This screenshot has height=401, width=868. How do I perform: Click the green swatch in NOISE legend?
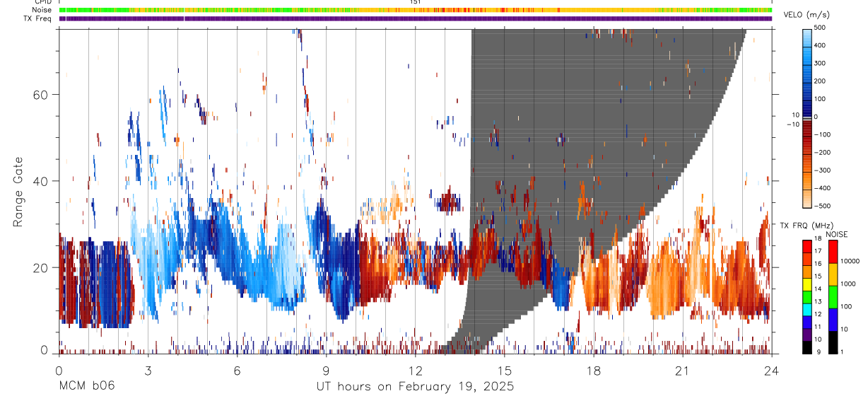coord(833,297)
